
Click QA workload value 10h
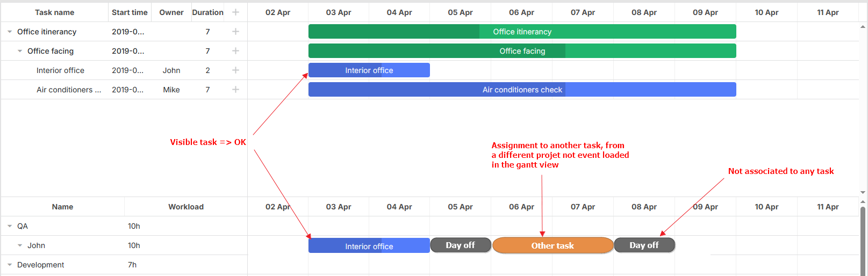[x=134, y=226]
